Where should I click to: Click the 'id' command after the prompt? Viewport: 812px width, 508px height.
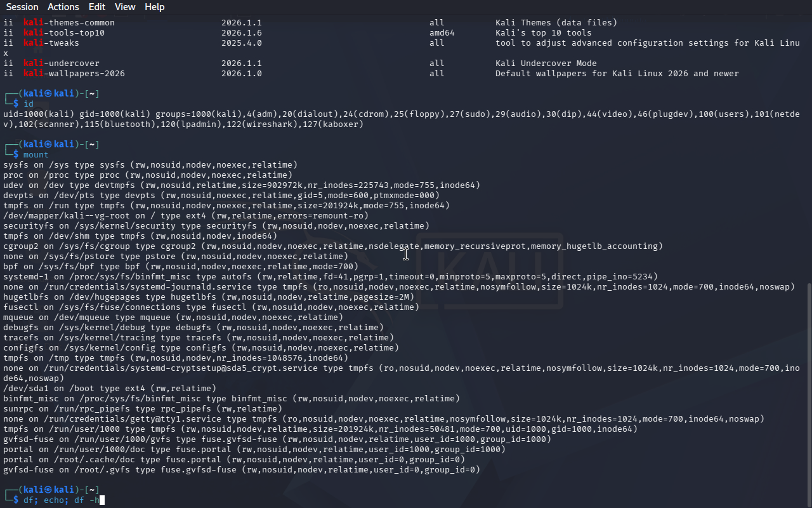pyautogui.click(x=29, y=104)
